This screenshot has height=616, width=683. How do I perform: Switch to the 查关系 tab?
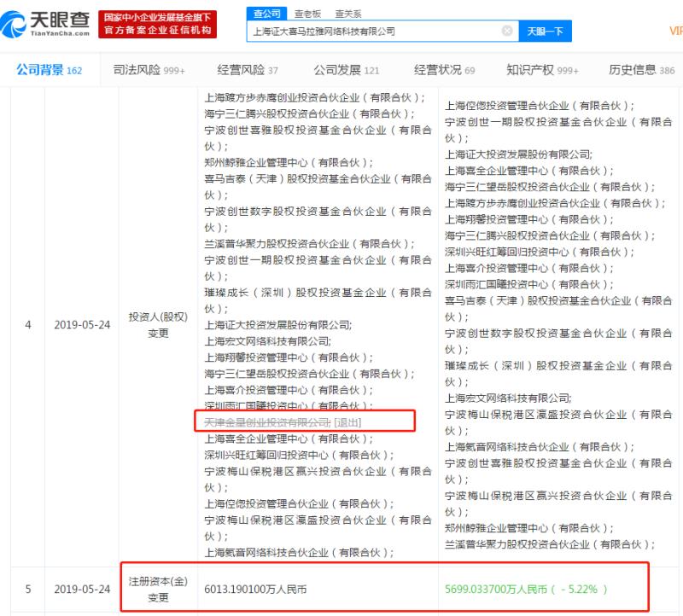[x=345, y=13]
